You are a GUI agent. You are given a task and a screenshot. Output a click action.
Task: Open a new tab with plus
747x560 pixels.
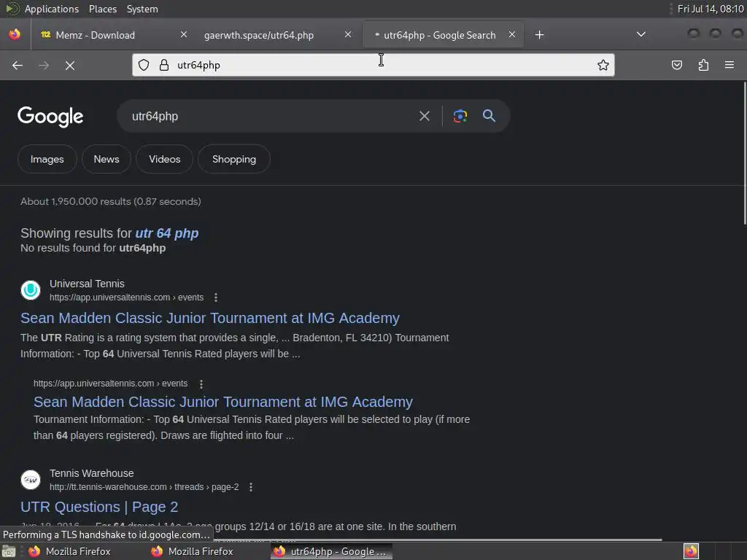point(539,35)
